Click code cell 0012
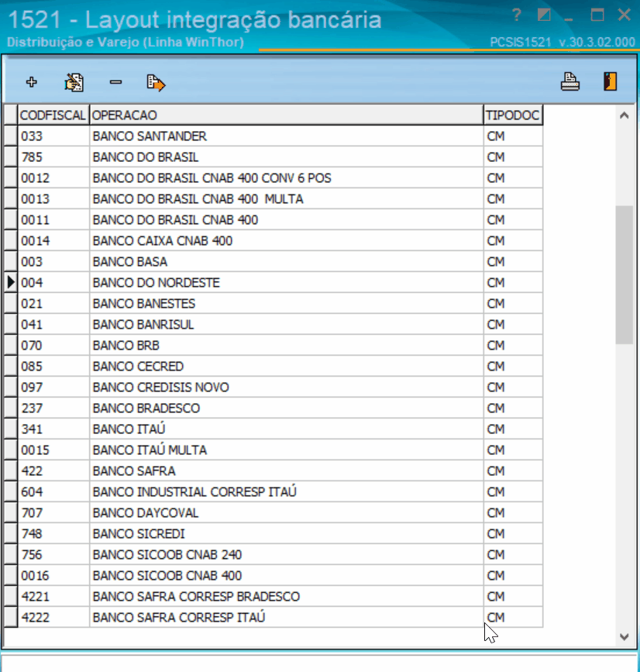Image resolution: width=640 pixels, height=672 pixels. click(x=53, y=177)
